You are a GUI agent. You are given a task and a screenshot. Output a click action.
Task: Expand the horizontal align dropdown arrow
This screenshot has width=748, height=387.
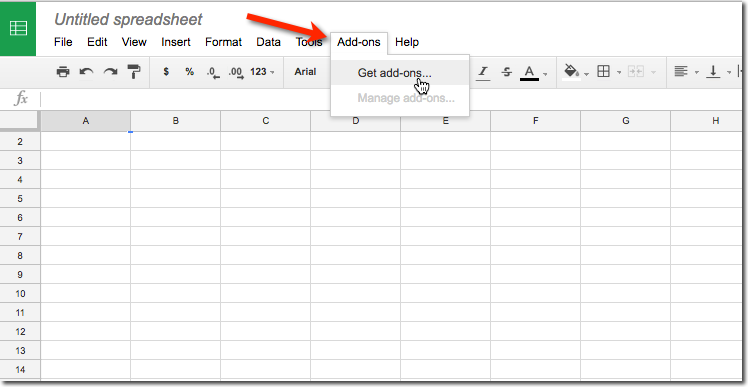pos(696,73)
